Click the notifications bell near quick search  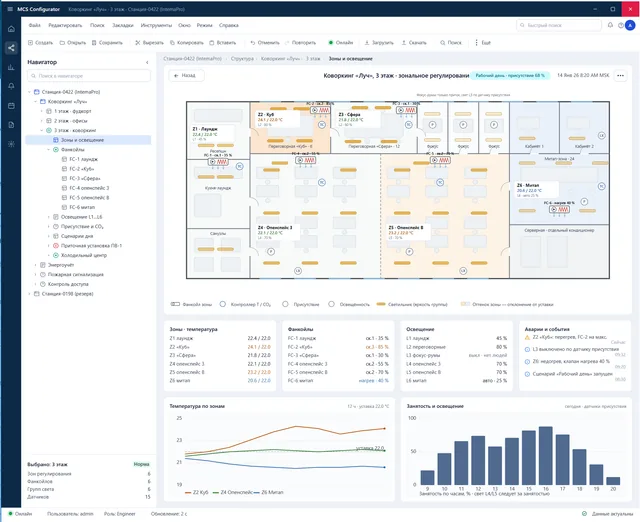tap(610, 25)
